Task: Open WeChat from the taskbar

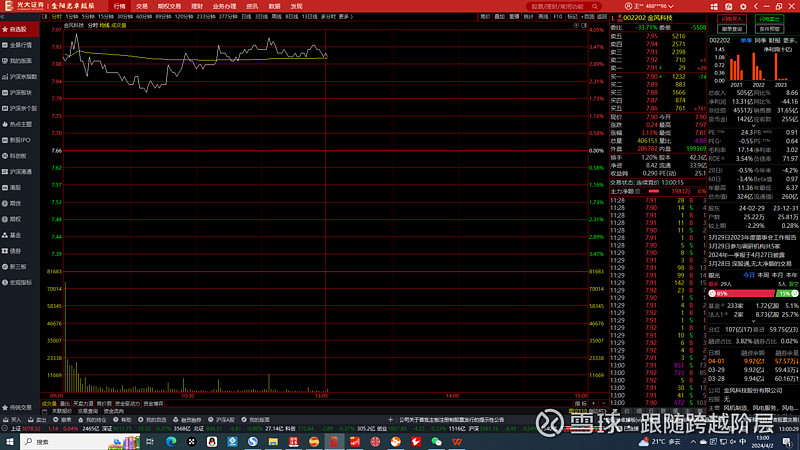Action: (436, 442)
